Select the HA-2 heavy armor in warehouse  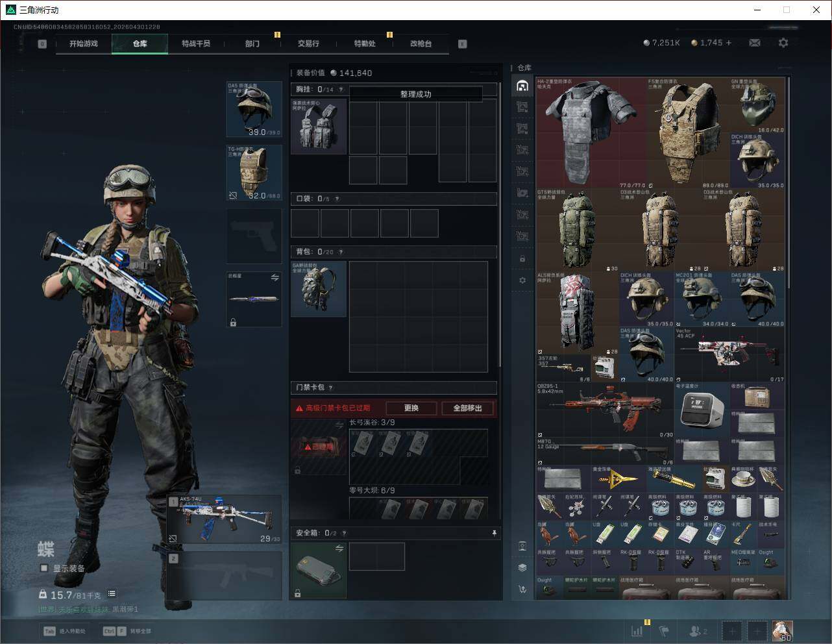point(591,133)
